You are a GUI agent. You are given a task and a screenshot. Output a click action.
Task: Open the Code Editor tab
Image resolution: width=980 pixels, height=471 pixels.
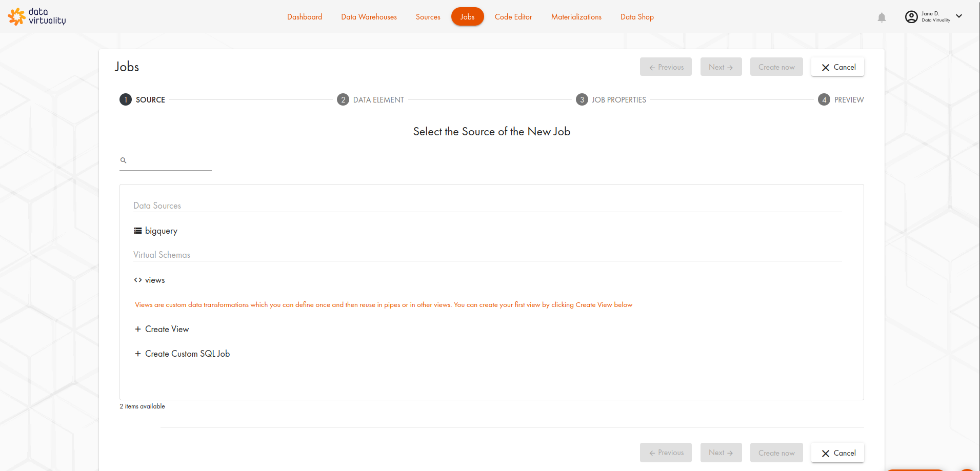[x=513, y=17]
